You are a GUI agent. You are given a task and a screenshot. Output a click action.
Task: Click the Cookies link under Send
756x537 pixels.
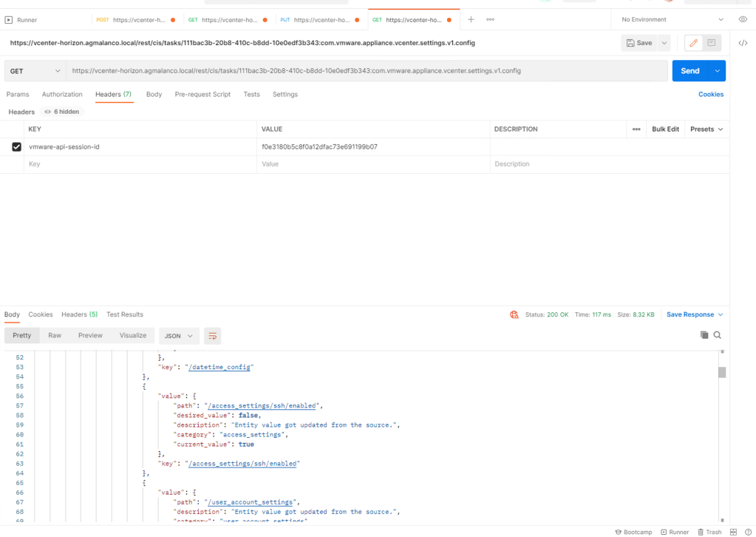pos(711,95)
